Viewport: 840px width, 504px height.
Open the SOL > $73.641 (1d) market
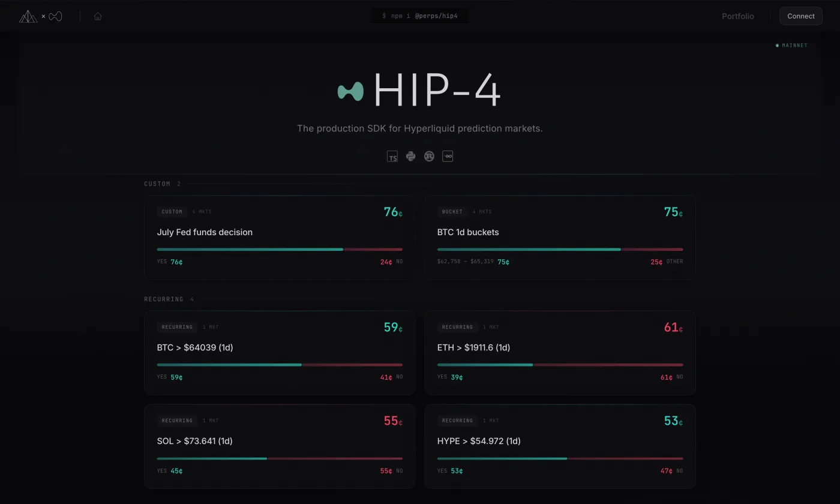click(280, 446)
